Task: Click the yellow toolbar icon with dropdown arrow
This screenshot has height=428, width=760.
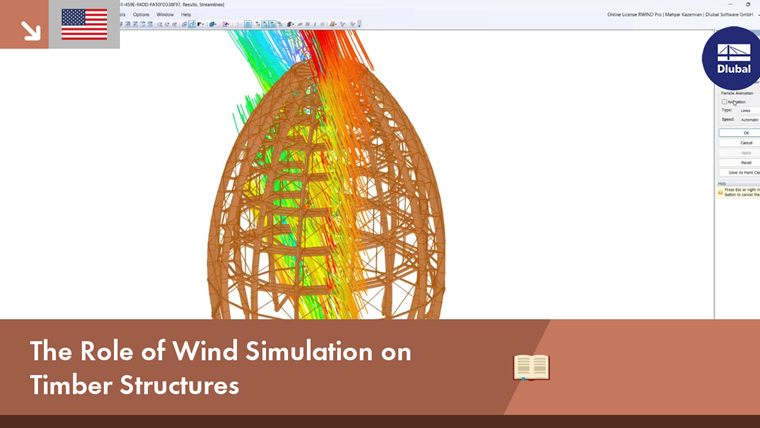Action: click(x=332, y=24)
